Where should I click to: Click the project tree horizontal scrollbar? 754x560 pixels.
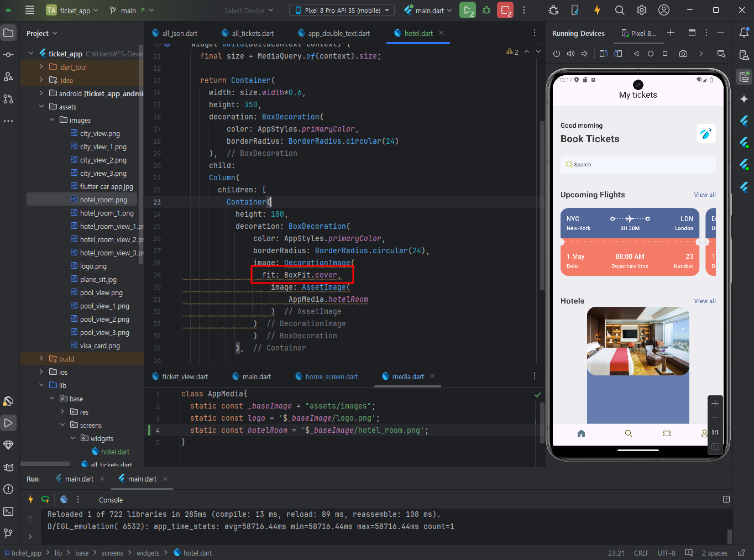(45, 464)
